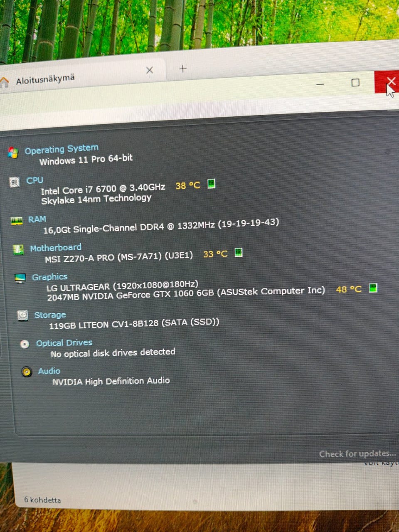The image size is (399, 532).
Task: Click the green status icon beside CPU 38 °C
Action: pos(211,183)
